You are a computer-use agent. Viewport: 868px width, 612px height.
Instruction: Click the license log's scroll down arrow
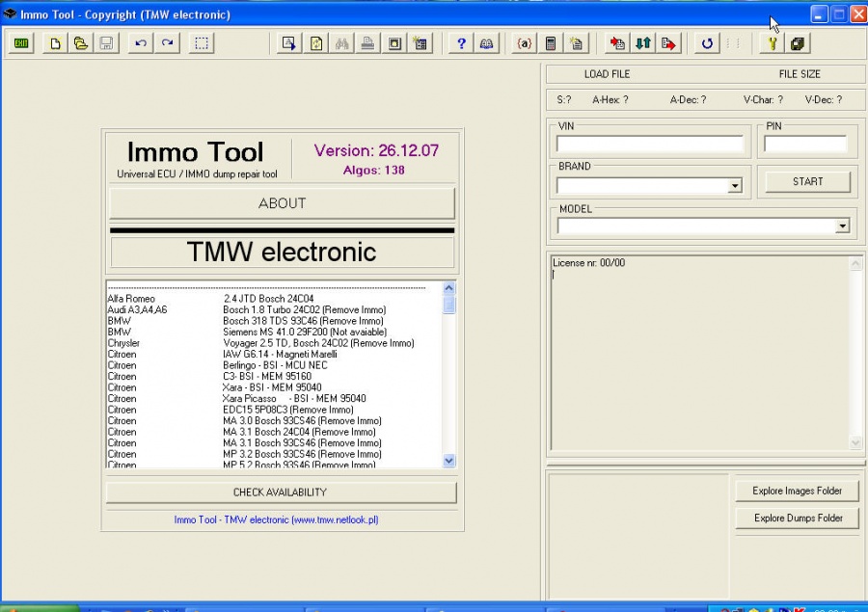coord(855,442)
